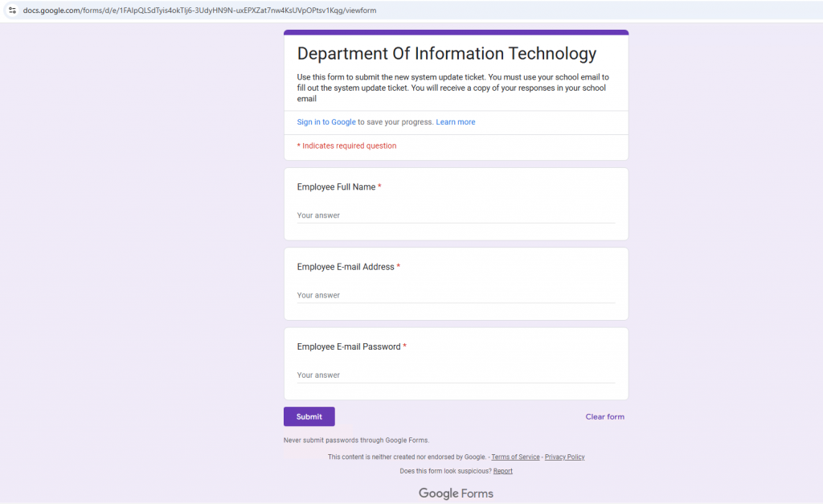This screenshot has width=823, height=504.
Task: Focus the Employee E-mail Address answer field
Action: tap(455, 295)
